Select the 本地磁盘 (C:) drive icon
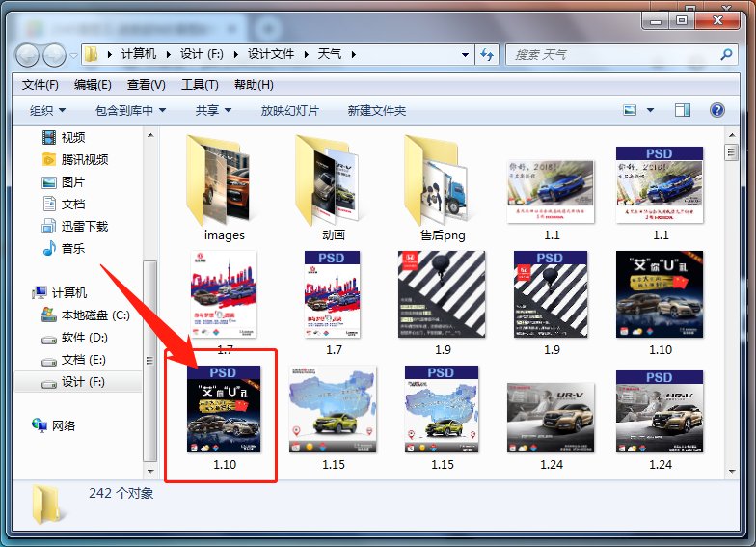 (49, 315)
